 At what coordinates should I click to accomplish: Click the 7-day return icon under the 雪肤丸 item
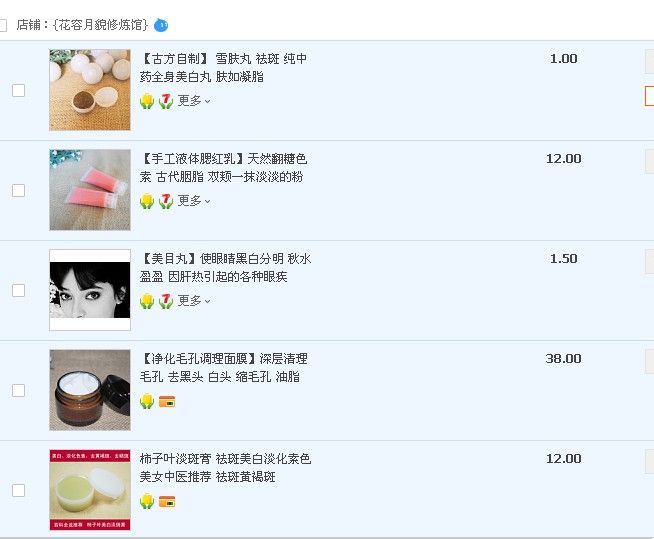coord(166,101)
